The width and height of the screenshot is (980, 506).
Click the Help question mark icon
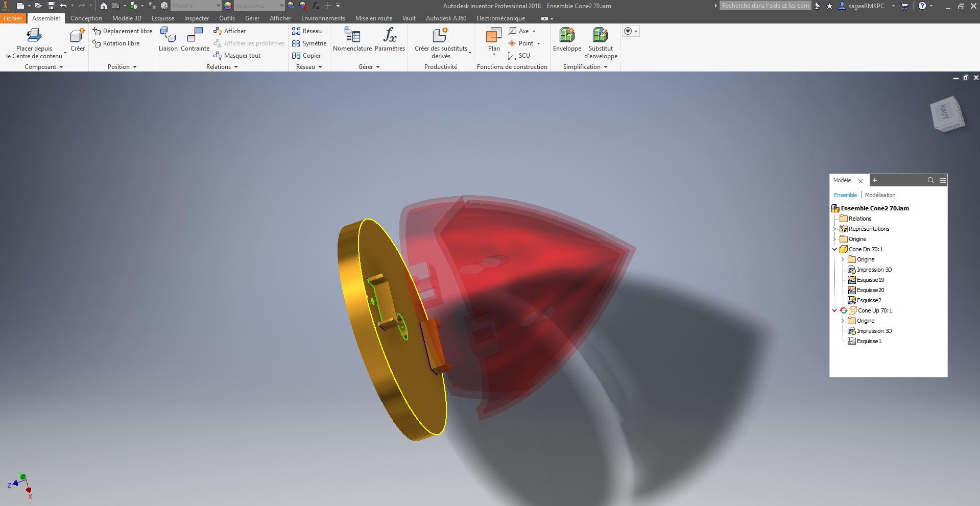(x=922, y=6)
